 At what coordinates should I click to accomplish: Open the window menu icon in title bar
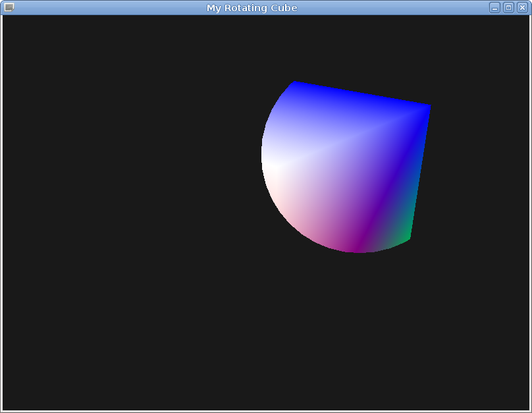[x=9, y=7]
